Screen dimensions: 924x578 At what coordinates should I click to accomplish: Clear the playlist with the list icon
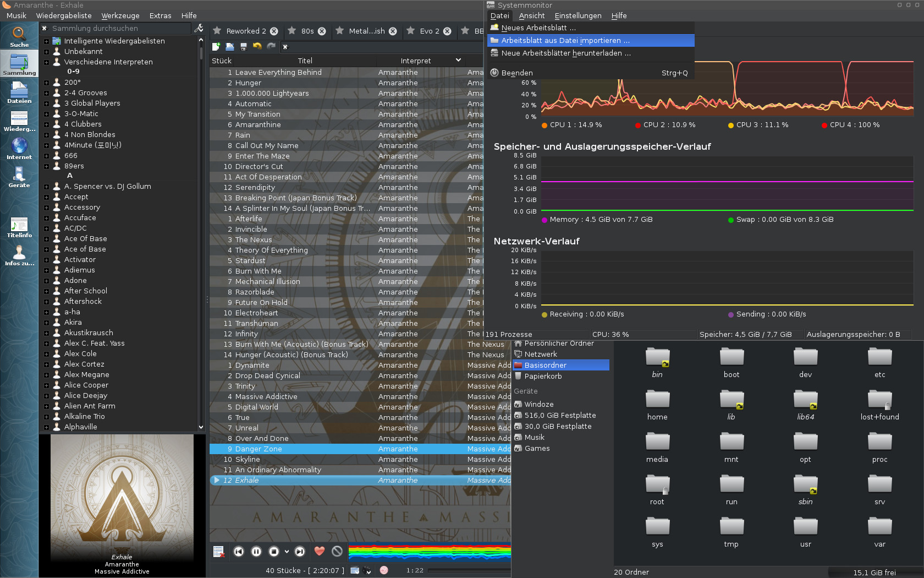(218, 551)
